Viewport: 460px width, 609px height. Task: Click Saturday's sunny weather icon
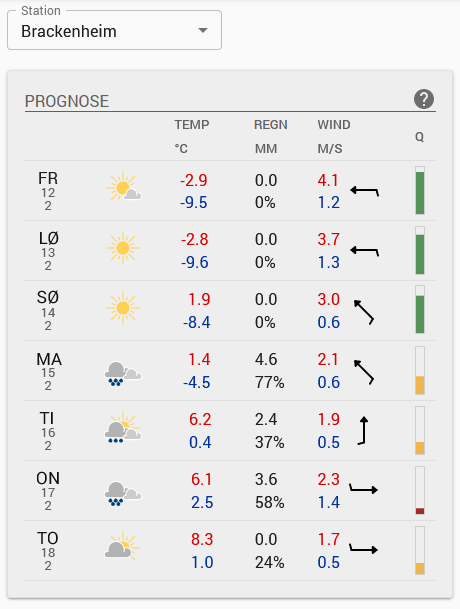click(x=123, y=248)
